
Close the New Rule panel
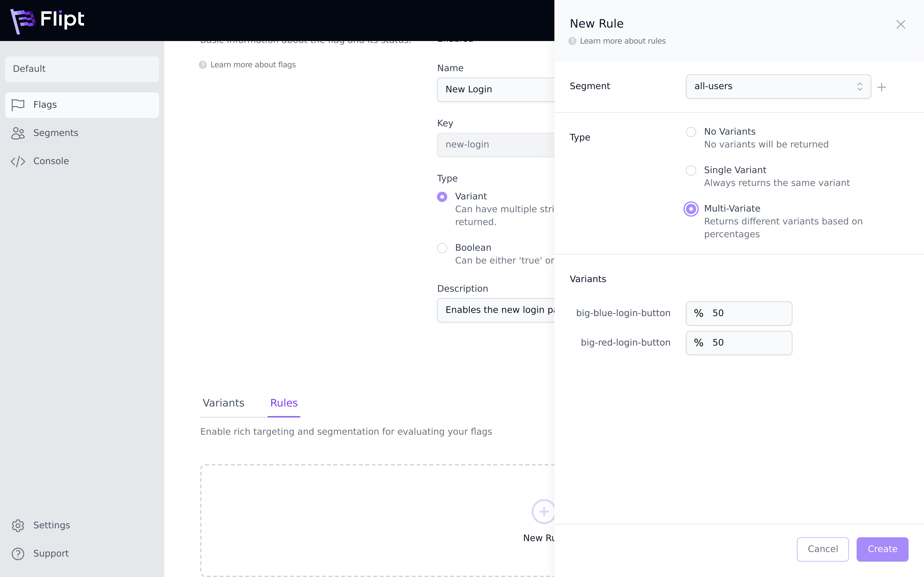[901, 24]
